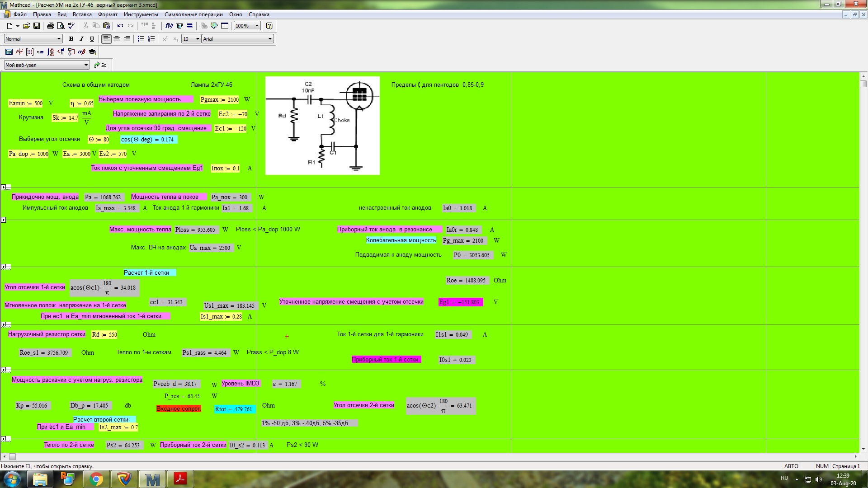Screen dimensions: 868x488
Task: Open Adobe Reader from the taskbar
Action: click(x=180, y=479)
